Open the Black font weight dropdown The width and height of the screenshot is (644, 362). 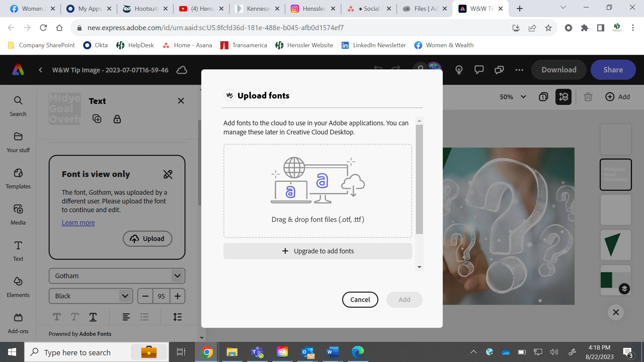125,296
